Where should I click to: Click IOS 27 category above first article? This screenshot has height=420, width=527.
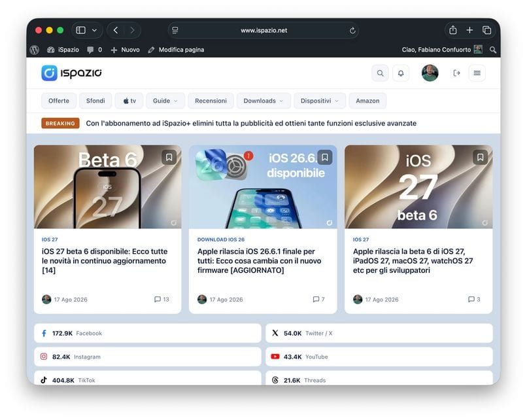(x=50, y=239)
